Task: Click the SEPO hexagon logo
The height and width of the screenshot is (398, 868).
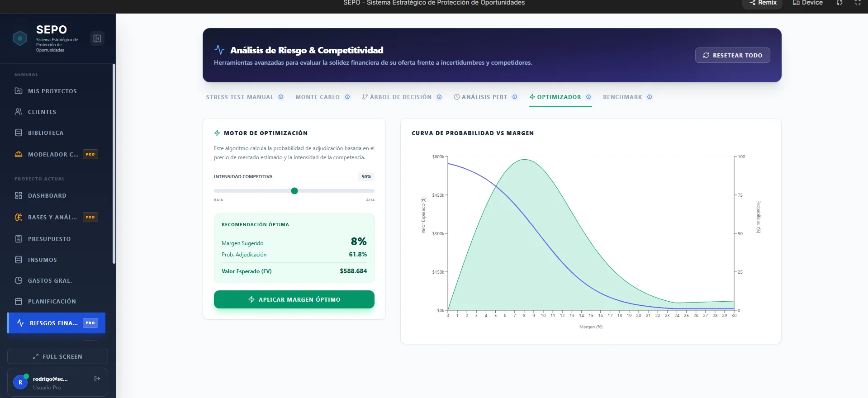Action: tap(20, 38)
